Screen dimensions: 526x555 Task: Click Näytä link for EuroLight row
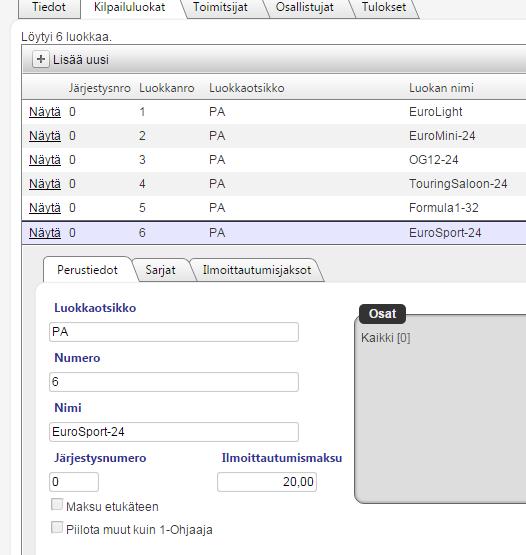45,112
